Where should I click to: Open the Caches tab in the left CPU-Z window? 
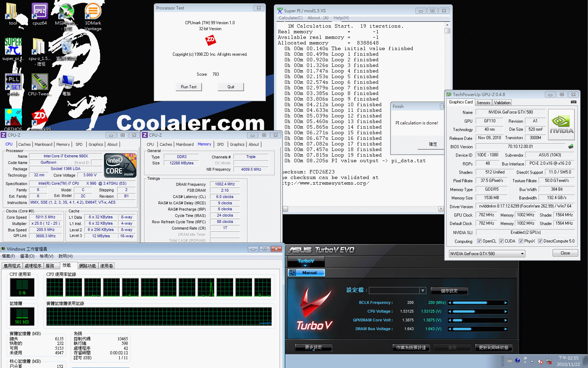point(24,144)
